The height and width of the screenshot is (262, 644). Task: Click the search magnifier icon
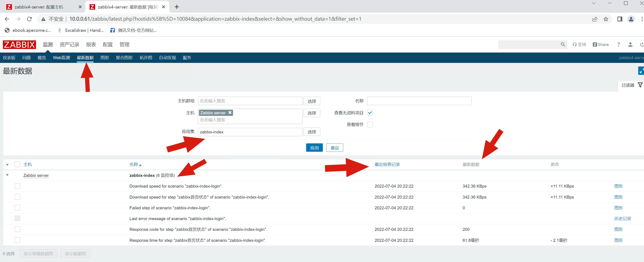click(562, 44)
